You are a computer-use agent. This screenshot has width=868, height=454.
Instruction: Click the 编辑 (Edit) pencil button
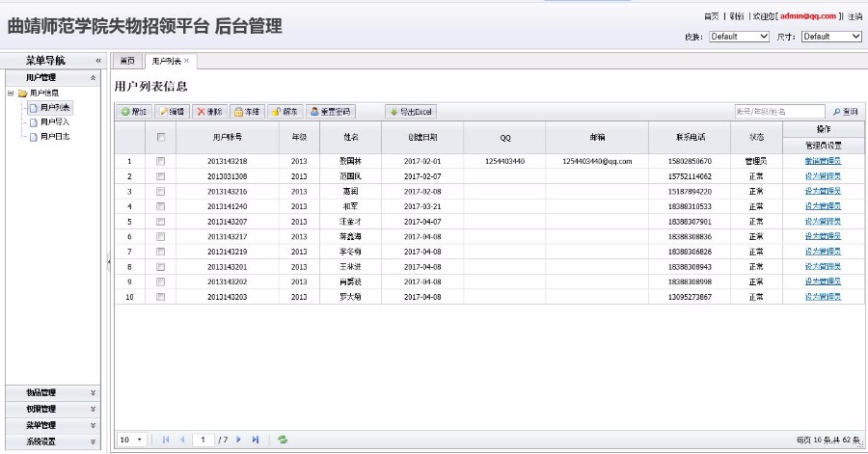click(172, 112)
